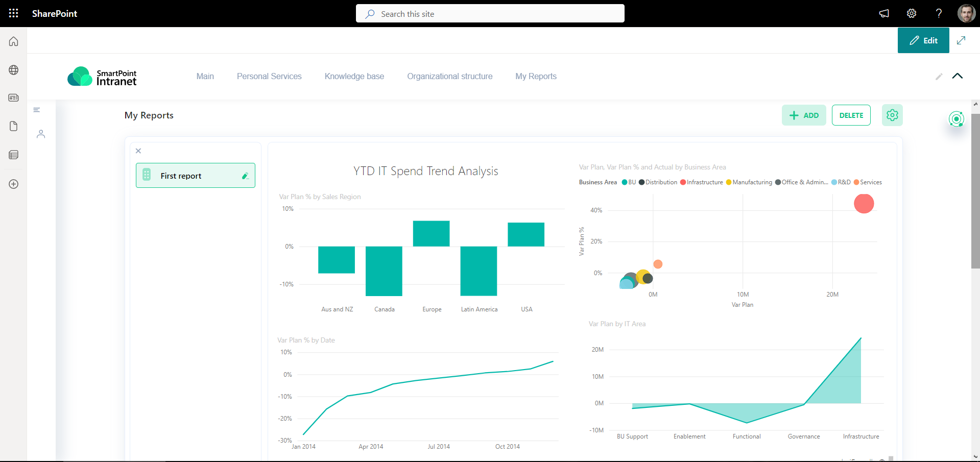The width and height of the screenshot is (980, 462).
Task: Expand page to full screen view
Action: click(x=961, y=40)
